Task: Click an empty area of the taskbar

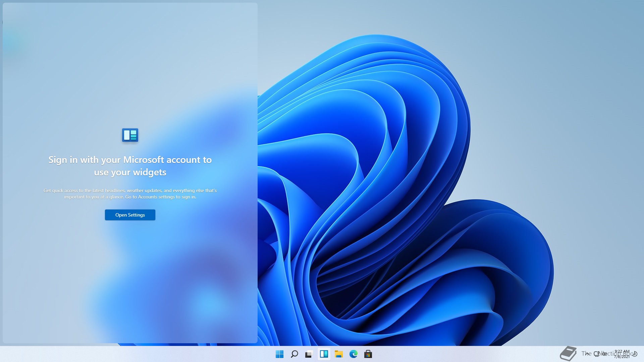Action: [x=134, y=354]
